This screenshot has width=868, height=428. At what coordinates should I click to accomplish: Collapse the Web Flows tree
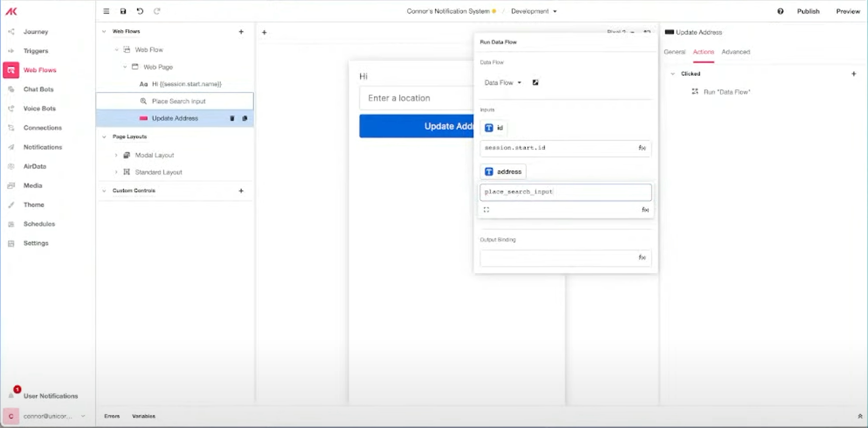[x=104, y=31]
